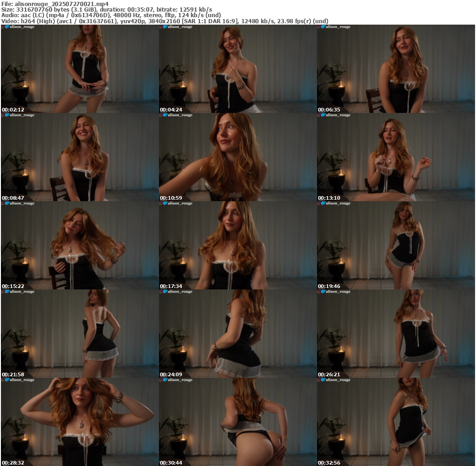Select the frame timestamped 00:17:34

point(238,245)
